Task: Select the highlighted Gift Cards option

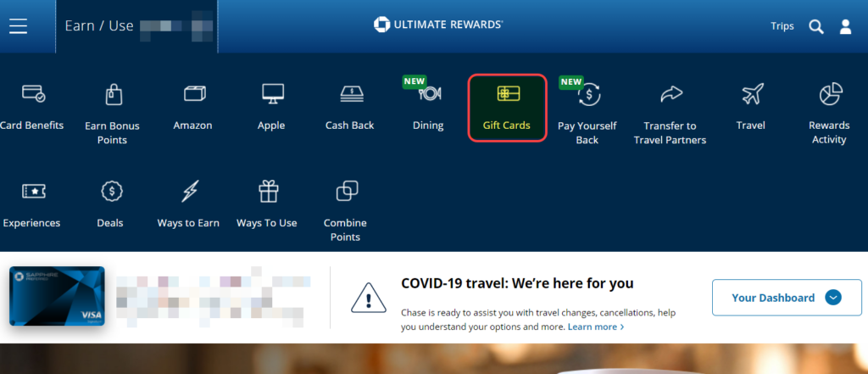Action: click(x=508, y=108)
